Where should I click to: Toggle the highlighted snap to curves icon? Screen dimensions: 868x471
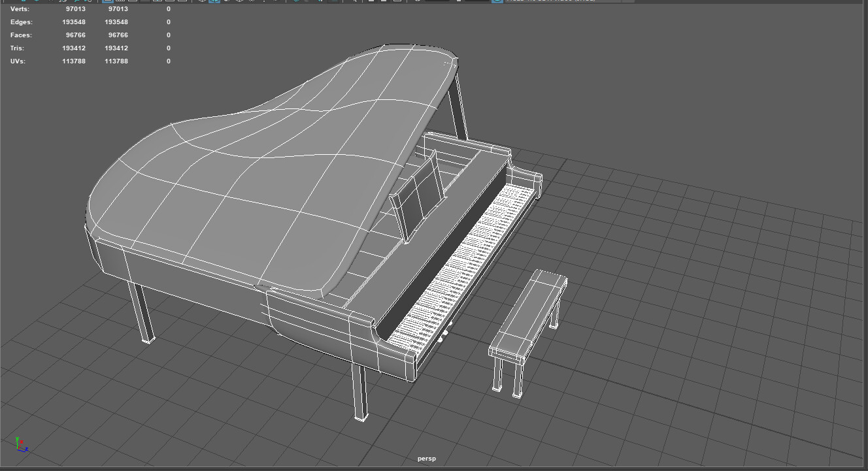[x=214, y=3]
